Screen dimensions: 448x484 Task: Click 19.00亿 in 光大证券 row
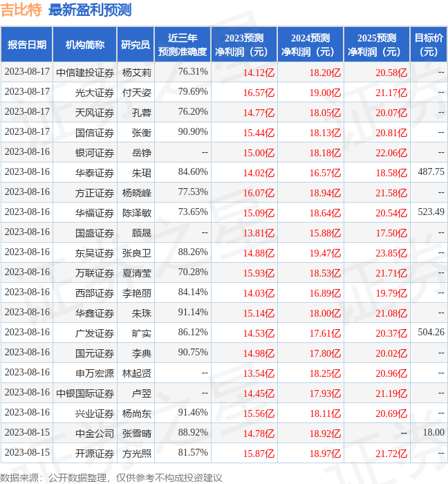pos(325,93)
